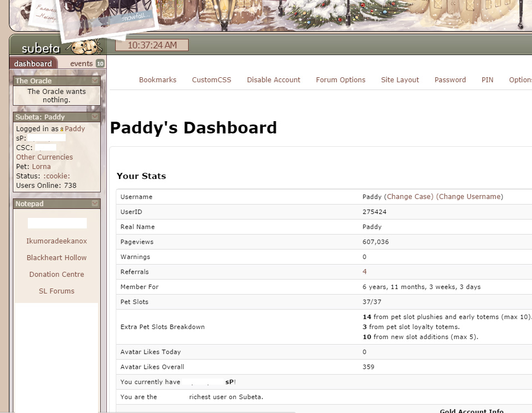The height and width of the screenshot is (413, 532).
Task: Open Site Layout settings
Action: click(x=400, y=79)
